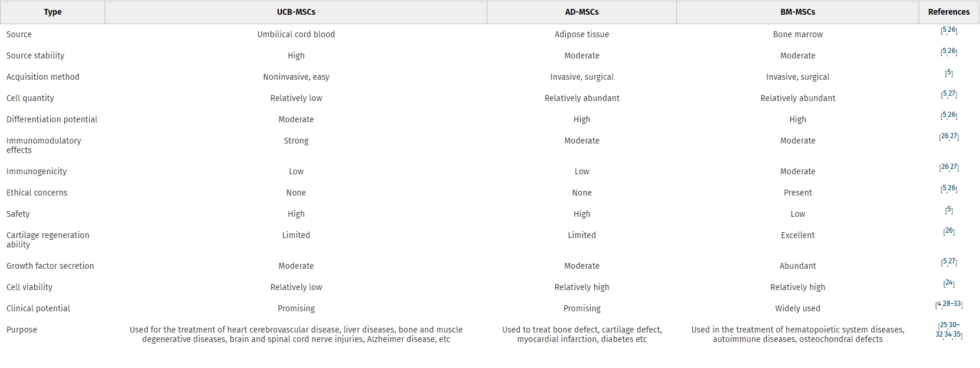Open reference 27 in the Immunogenicity row
Image resolution: width=980 pixels, height=368 pixels.
click(x=953, y=167)
